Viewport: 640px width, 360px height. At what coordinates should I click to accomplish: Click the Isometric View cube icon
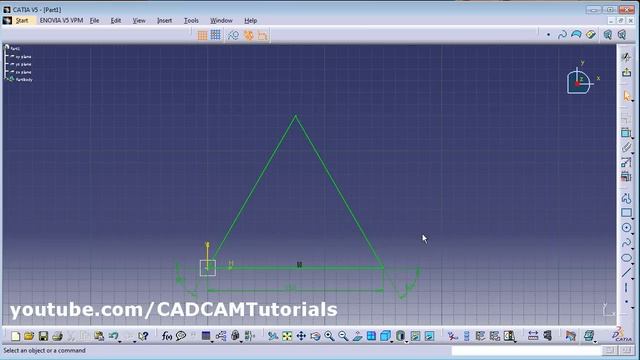pyautogui.click(x=384, y=336)
